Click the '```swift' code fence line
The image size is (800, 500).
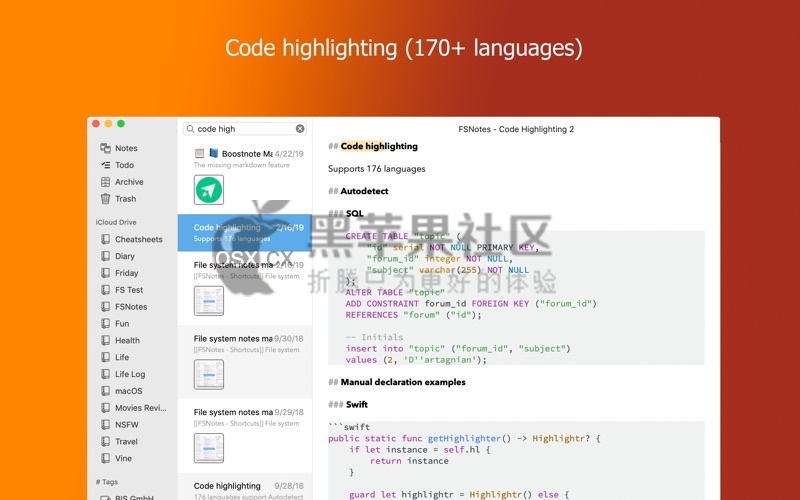[x=349, y=427]
